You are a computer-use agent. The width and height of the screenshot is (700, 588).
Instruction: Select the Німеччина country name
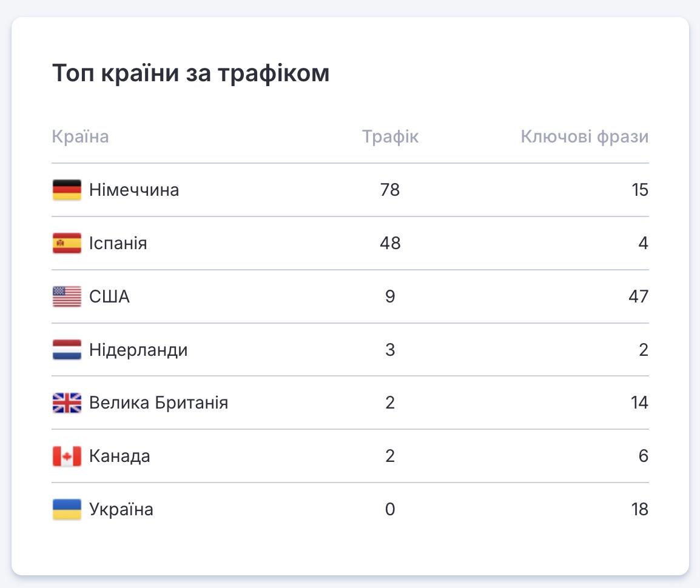click(x=134, y=190)
